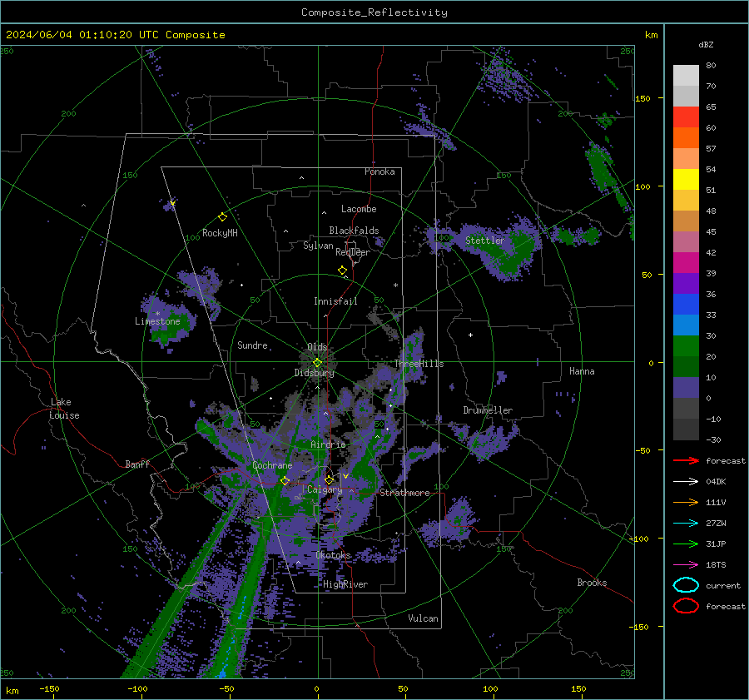Pick the slate purple 10-0 dBZ swatch
Image resolution: width=749 pixels, height=700 pixels.
686,388
